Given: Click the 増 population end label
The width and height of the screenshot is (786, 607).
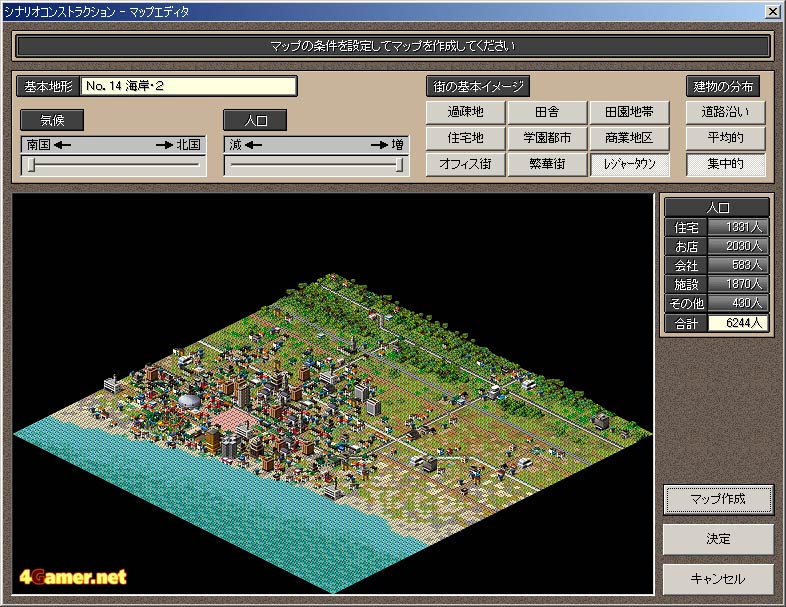Looking at the screenshot, I should (x=398, y=145).
